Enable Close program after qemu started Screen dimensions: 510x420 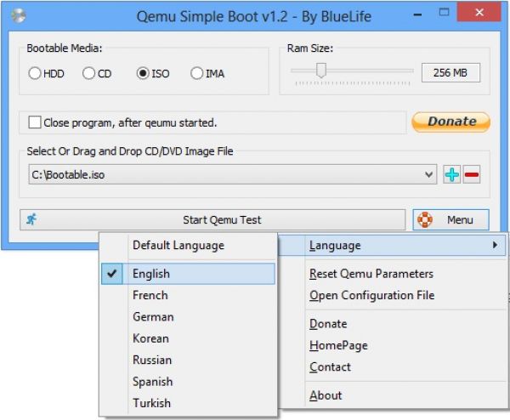[35, 122]
